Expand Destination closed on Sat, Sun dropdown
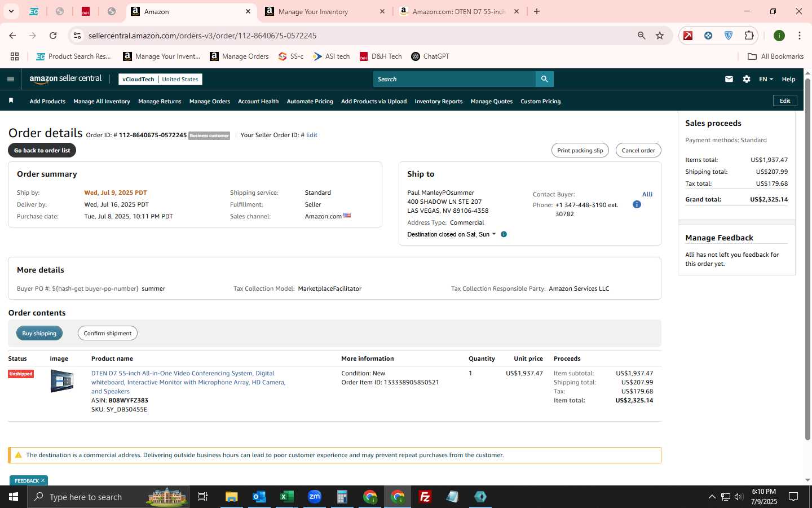Viewport: 812px width, 508px height. tap(451, 234)
